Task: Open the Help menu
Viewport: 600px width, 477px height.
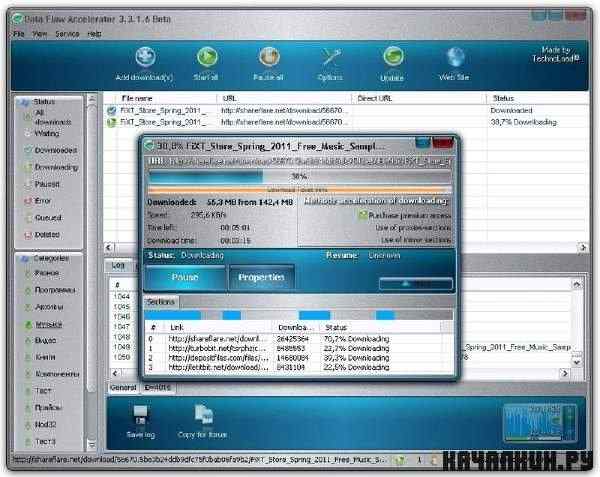Action: click(x=94, y=34)
